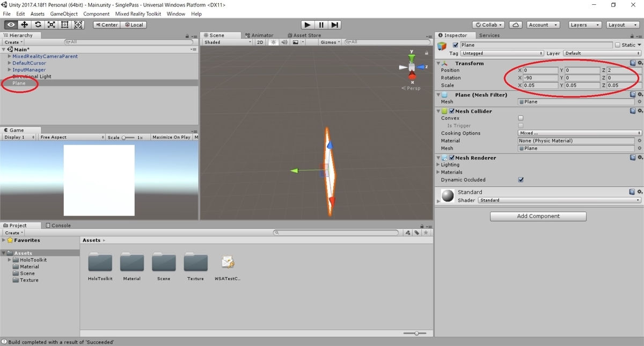Click search by label icon in Project
This screenshot has width=644, height=346.
[417, 233]
